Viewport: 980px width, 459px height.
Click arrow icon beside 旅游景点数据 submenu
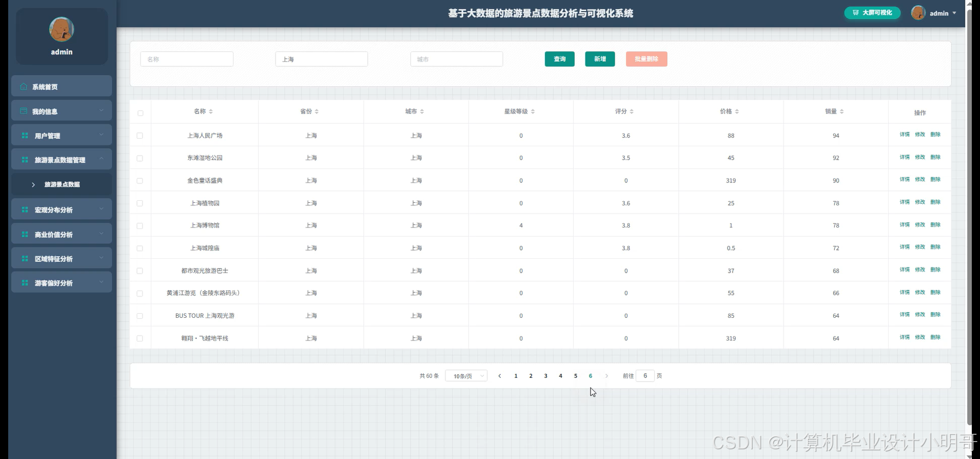pos(33,184)
